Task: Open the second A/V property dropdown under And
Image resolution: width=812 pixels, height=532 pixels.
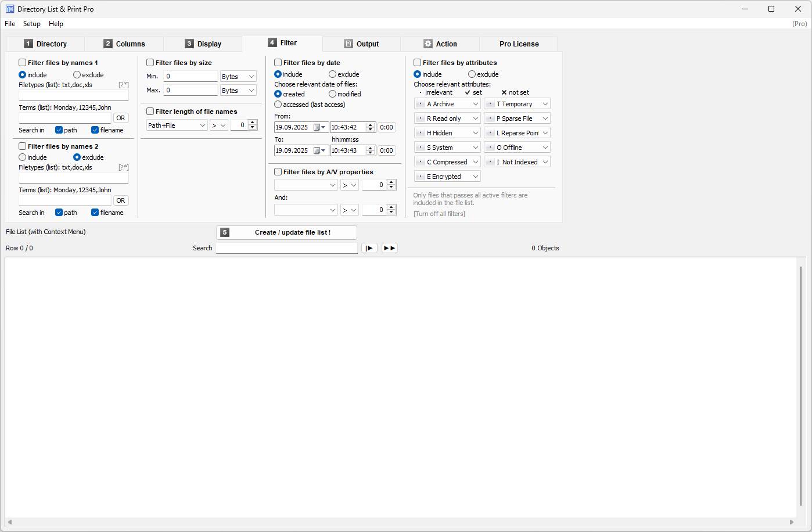Action: click(x=306, y=210)
